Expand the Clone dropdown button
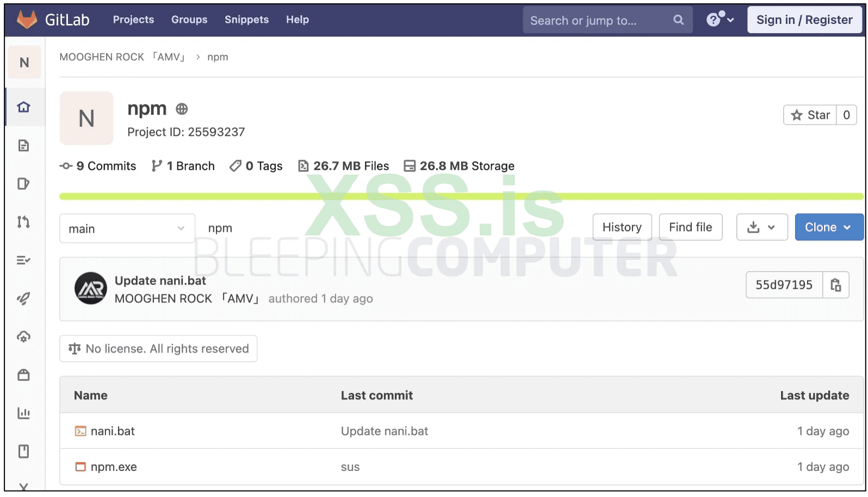 pos(829,227)
